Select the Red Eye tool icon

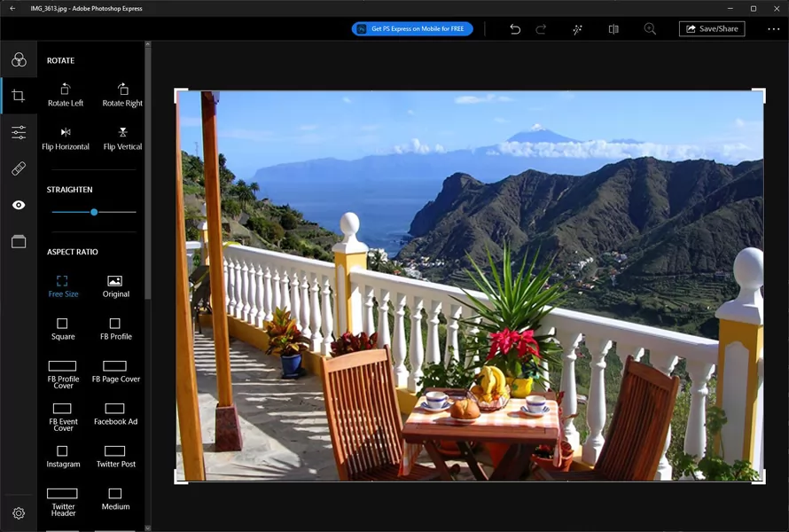(19, 205)
